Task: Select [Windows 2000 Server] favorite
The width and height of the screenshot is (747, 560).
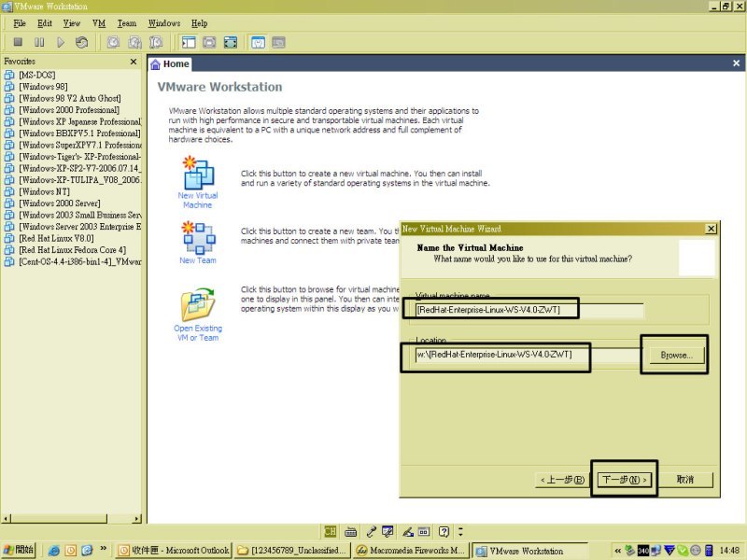Action: (59, 203)
